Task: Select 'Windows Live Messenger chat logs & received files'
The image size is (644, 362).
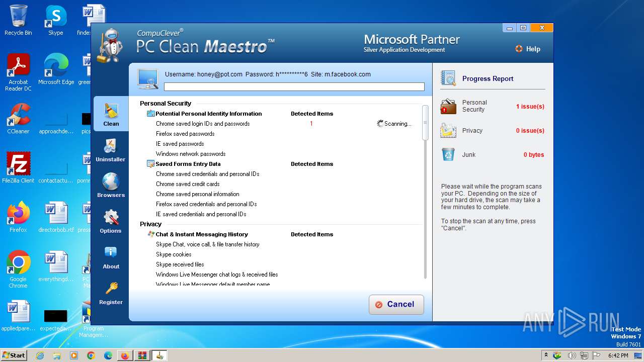Action: click(217, 275)
